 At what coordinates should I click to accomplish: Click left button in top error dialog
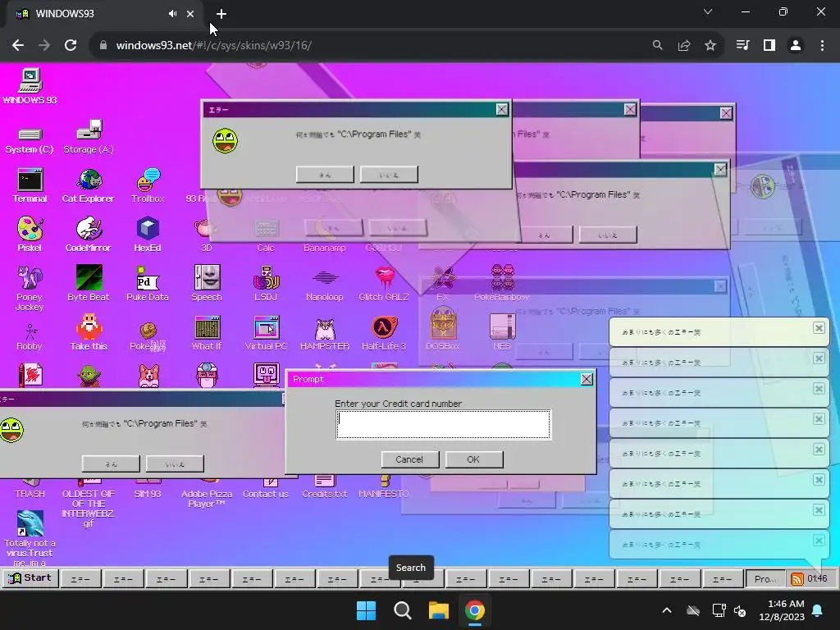point(325,174)
